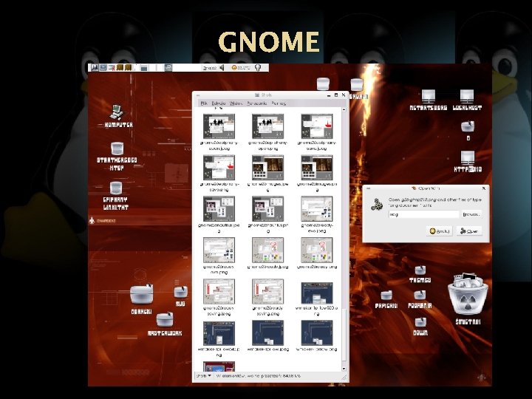Select the gnome26ready-evo.jpeg thumbnail
532x399 pixels.
316,208
